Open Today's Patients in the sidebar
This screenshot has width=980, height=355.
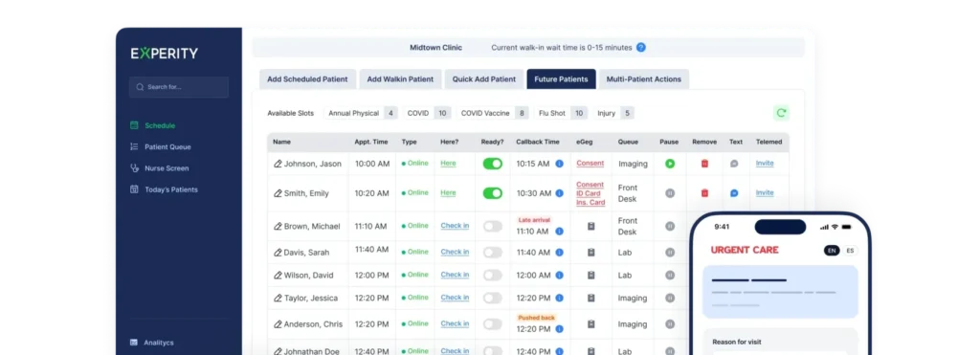coord(163,189)
